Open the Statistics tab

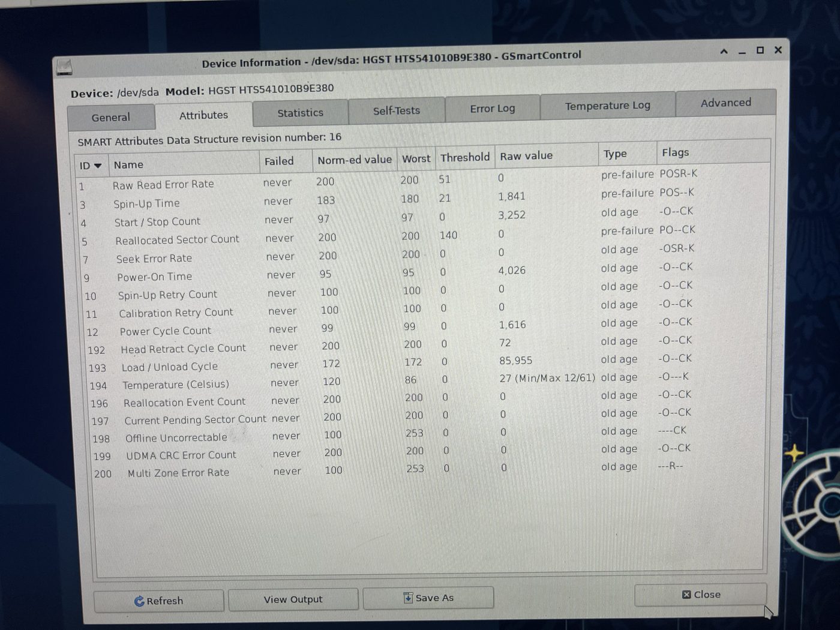300,113
